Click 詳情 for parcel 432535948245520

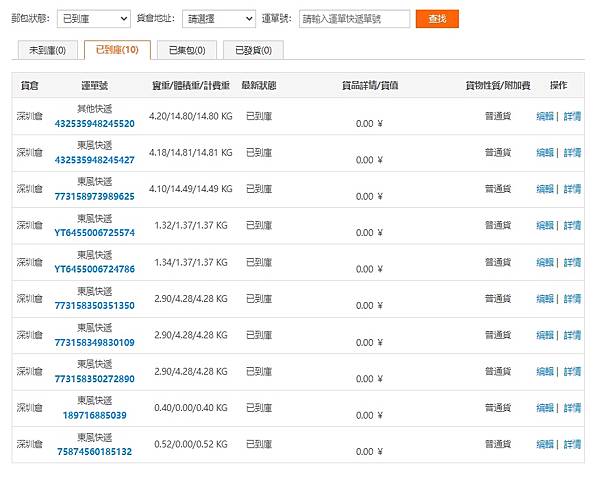572,116
